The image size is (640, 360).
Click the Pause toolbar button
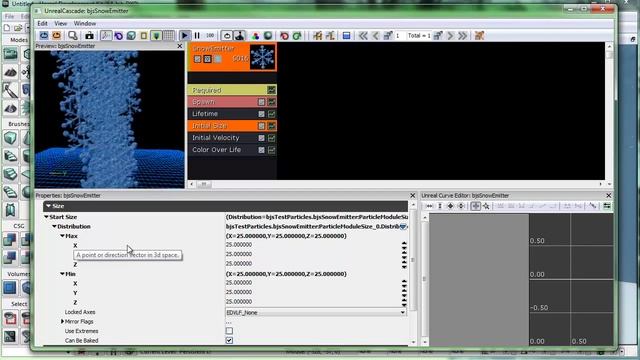[x=197, y=36]
